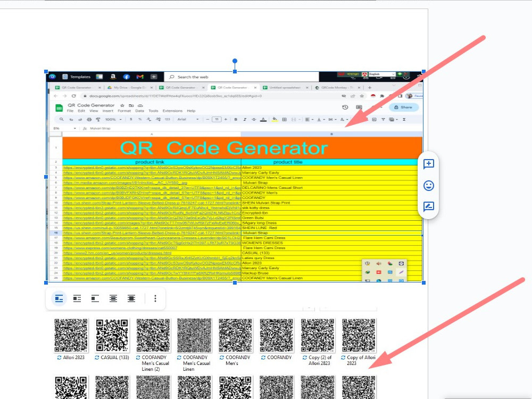
Task: Click the SAgary long Dress cell
Action: coord(331,223)
